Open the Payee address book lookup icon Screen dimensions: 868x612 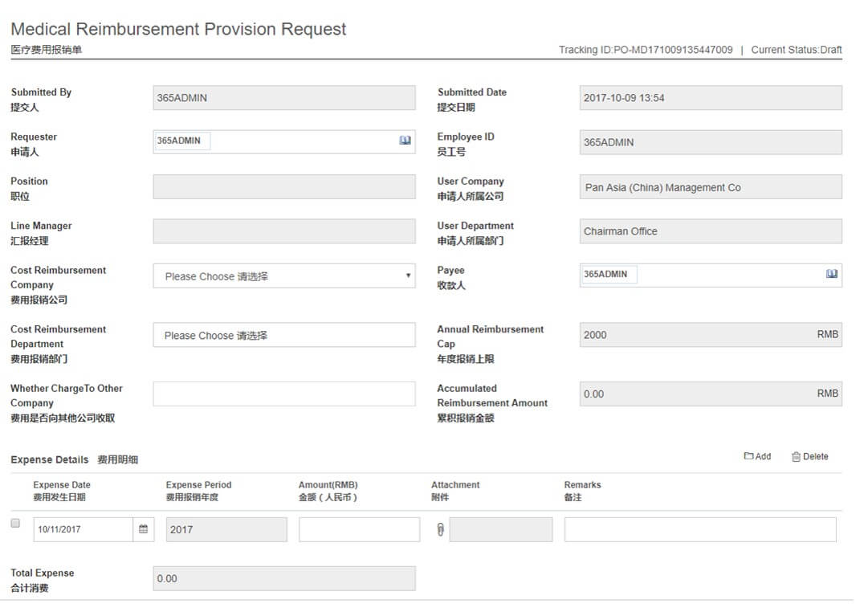[832, 274]
